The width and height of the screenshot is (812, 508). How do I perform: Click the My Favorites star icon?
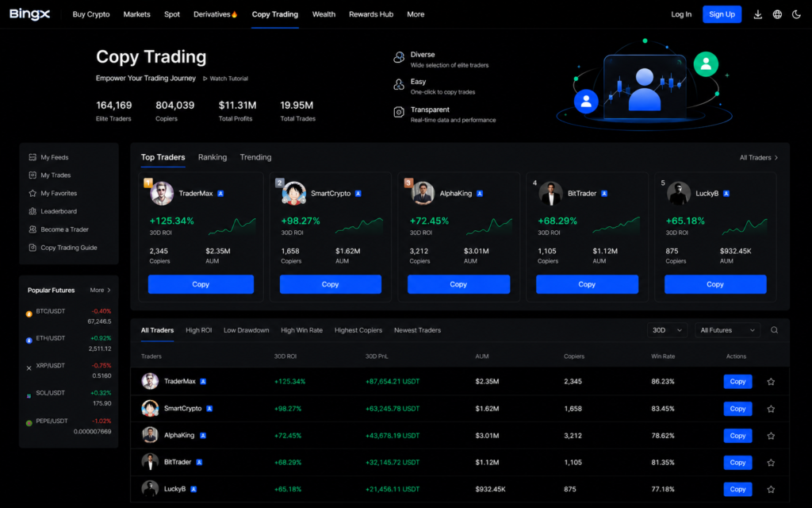(33, 194)
